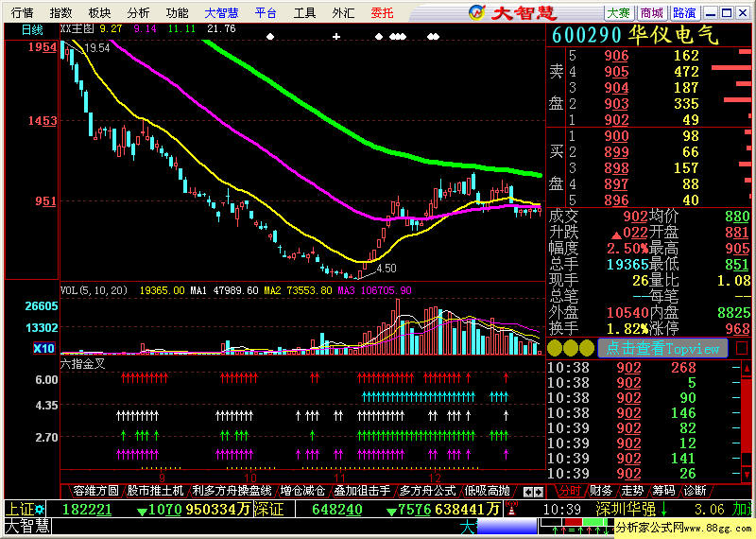The image size is (756, 539).
Task: Click the down triangle beside 1070 index change
Action: click(142, 511)
